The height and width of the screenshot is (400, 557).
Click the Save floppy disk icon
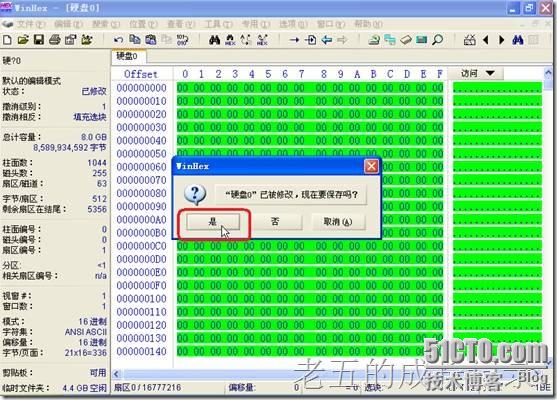click(39, 39)
